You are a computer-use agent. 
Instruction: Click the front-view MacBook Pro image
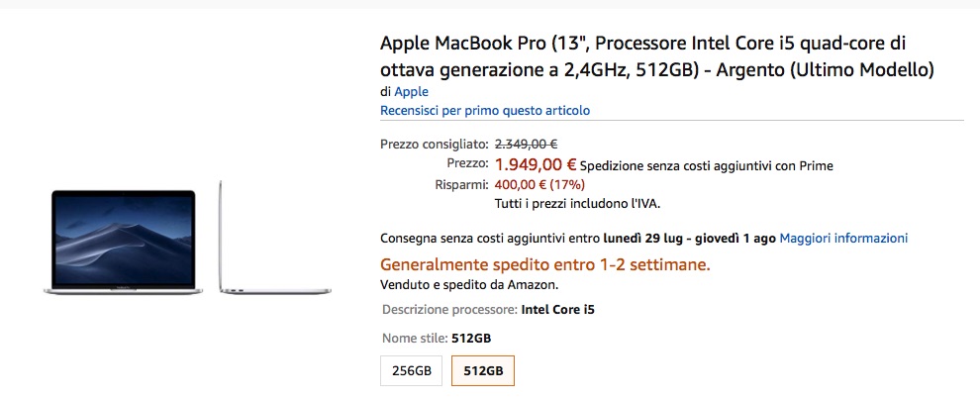(x=126, y=241)
